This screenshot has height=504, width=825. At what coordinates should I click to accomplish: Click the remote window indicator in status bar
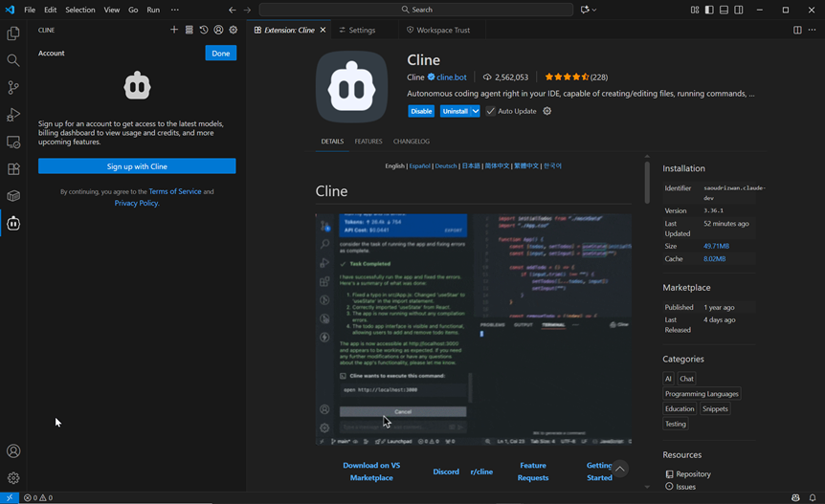tap(10, 497)
